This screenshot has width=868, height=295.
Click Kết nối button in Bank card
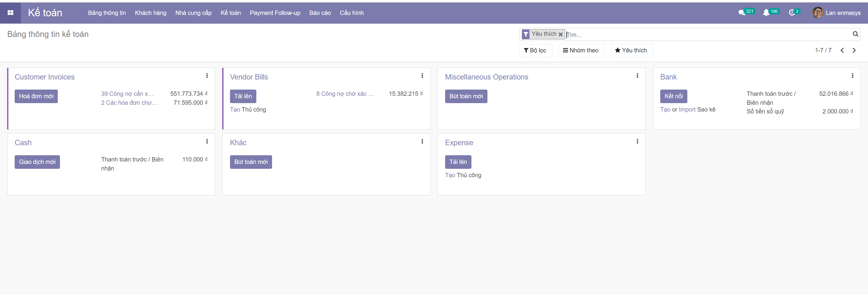[x=673, y=96]
